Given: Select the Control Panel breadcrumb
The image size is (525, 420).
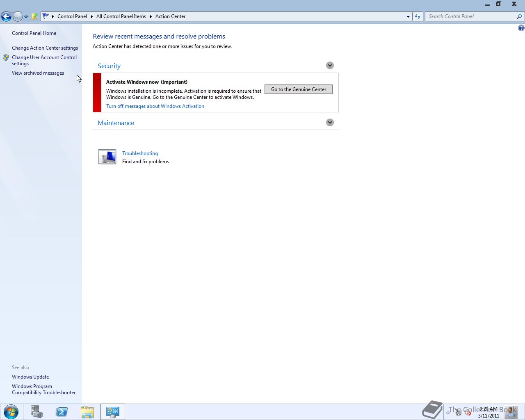Looking at the screenshot, I should (72, 16).
